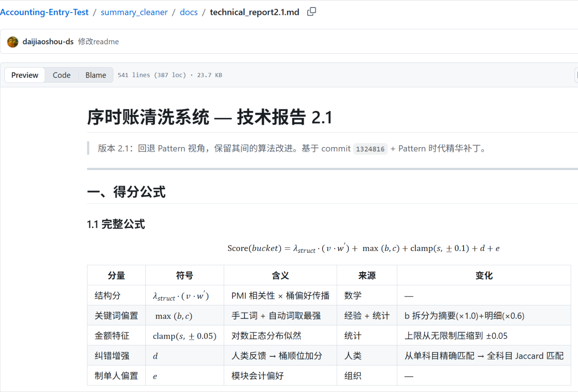Click the PMI 相关性 × 桶偏好传播 cell
The height and width of the screenshot is (392, 578).
coord(280,296)
